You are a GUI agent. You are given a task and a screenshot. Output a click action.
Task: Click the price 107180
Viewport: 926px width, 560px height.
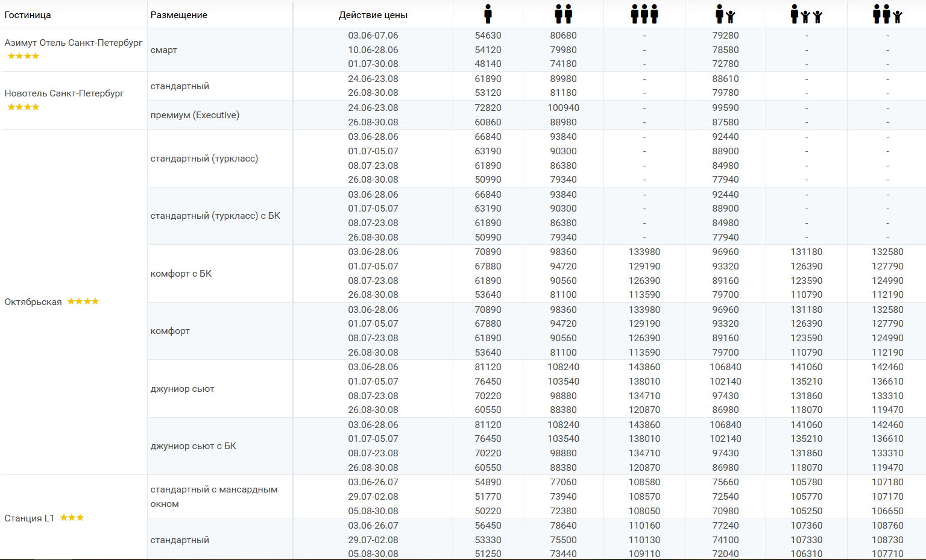887,482
